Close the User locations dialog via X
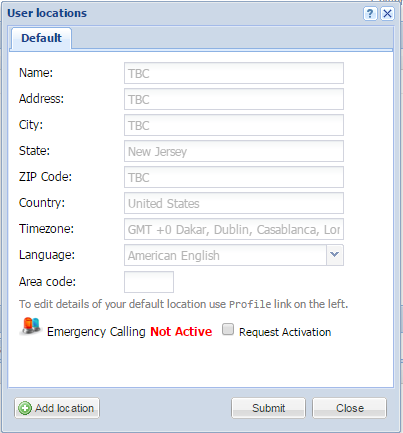403x433 pixels. click(387, 14)
